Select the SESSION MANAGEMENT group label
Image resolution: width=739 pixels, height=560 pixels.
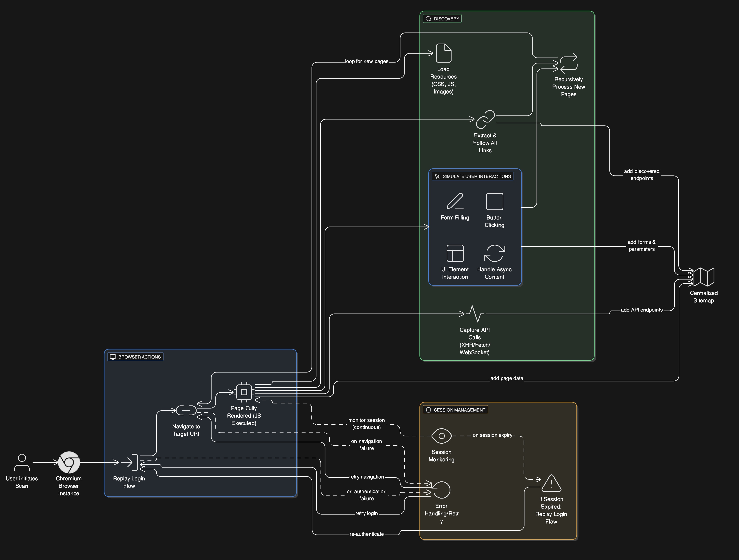pos(459,410)
